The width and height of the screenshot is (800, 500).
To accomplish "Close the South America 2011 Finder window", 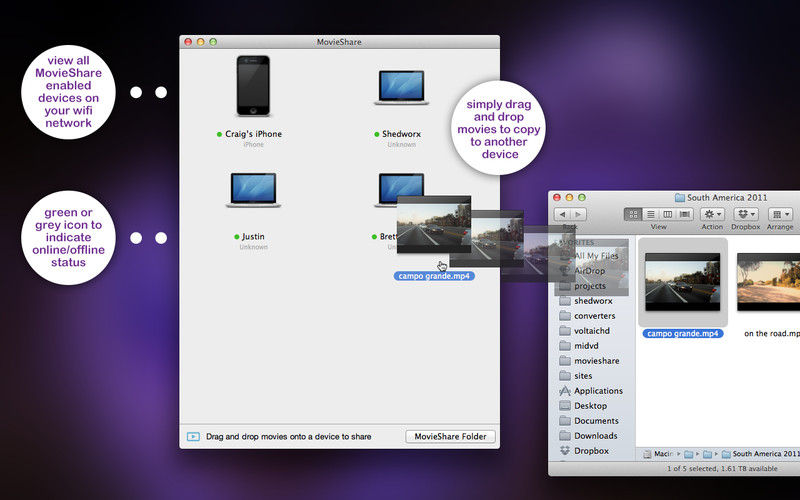I will pos(557,197).
